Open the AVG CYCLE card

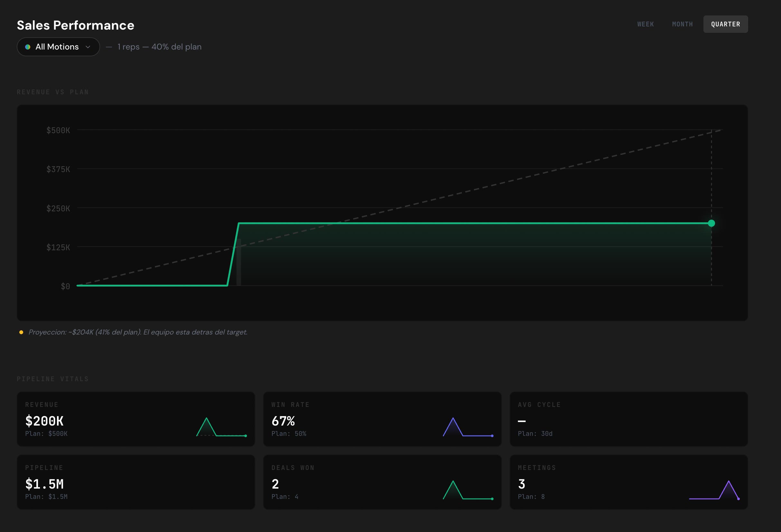pyautogui.click(x=628, y=419)
